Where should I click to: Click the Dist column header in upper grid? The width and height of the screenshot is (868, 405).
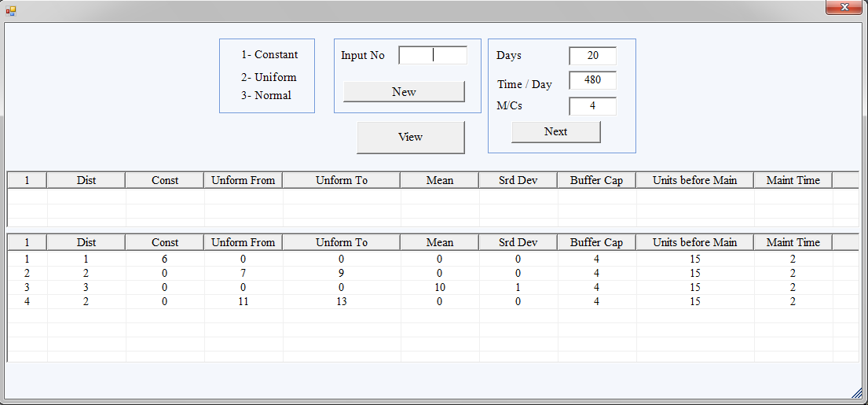point(86,180)
